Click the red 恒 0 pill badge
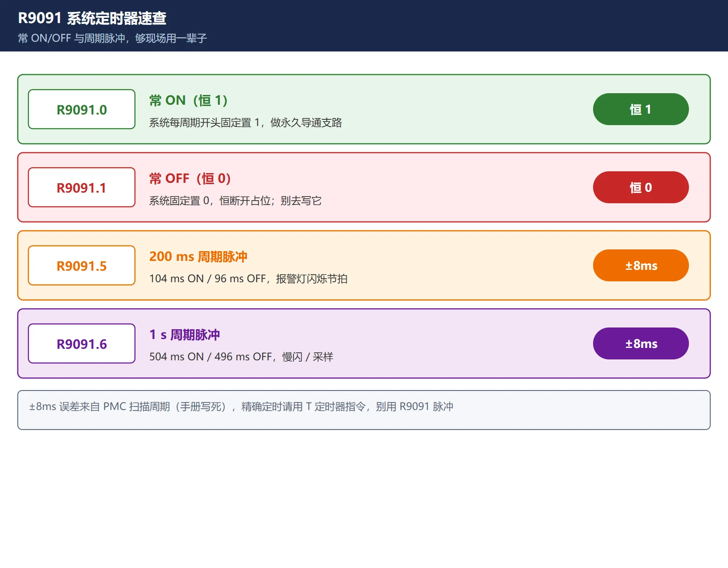Screen dimensions: 728x568 641,187
